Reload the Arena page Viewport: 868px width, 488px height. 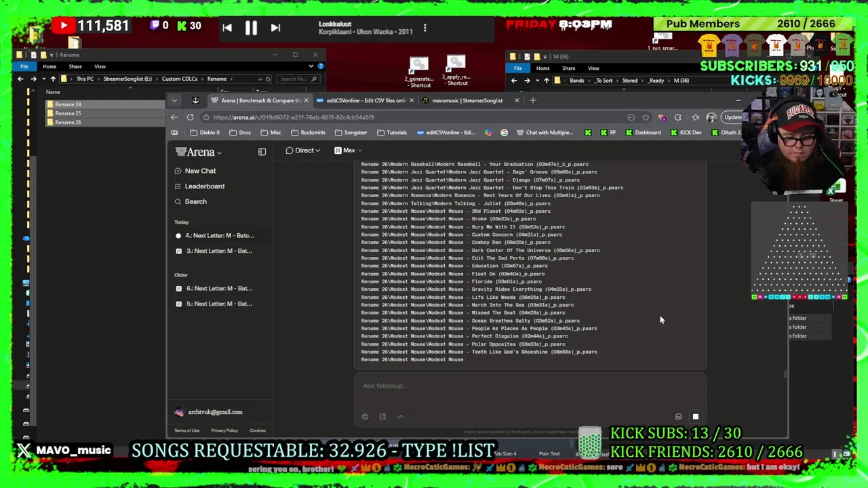(191, 117)
